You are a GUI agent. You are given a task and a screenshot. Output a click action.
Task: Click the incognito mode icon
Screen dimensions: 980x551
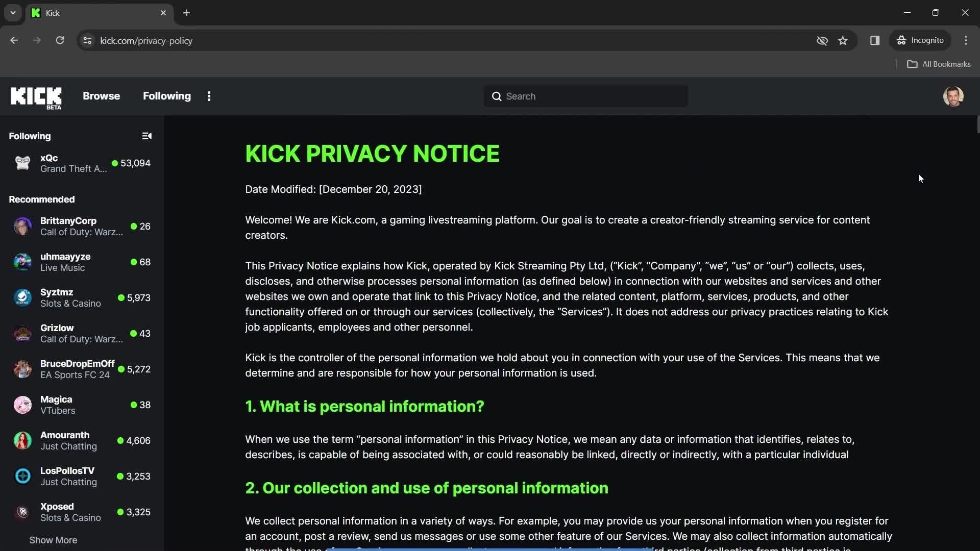coord(902,40)
